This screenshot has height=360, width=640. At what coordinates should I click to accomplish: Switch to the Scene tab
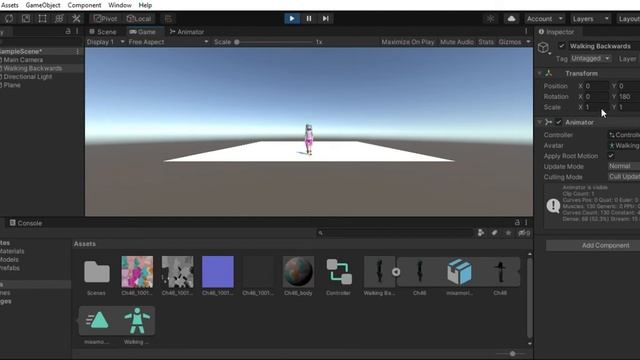[x=103, y=32]
